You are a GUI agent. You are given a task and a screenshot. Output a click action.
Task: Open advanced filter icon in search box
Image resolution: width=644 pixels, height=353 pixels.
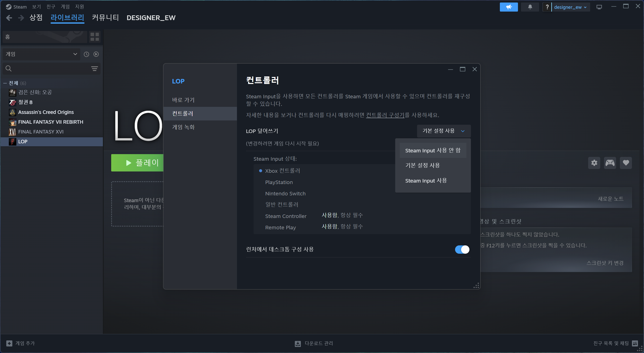(x=94, y=69)
